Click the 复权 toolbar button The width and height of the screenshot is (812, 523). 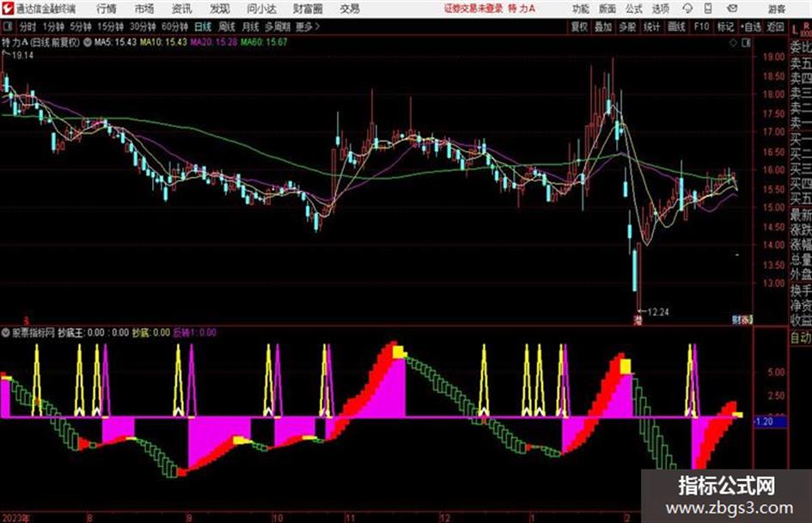[579, 27]
